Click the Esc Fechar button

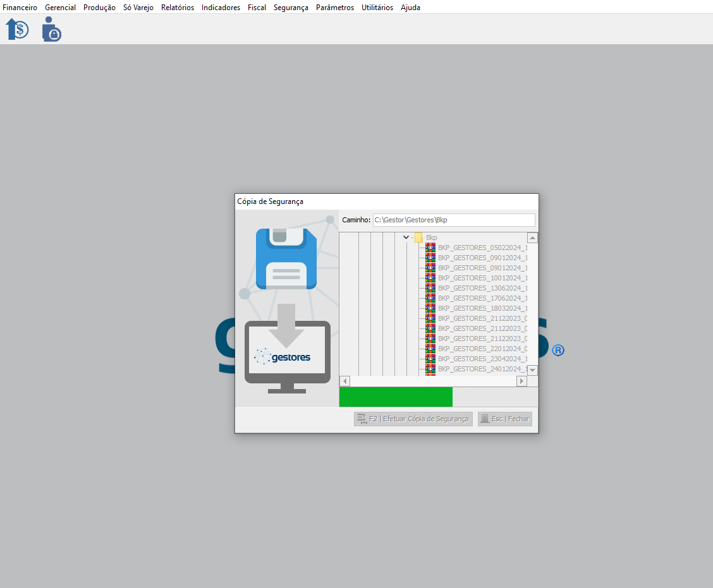coord(504,419)
